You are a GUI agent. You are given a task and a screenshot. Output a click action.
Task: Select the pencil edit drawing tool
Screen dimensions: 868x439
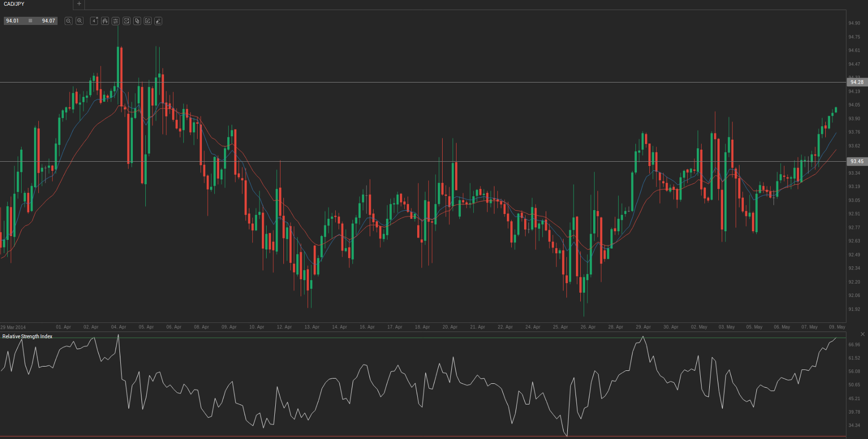[148, 21]
